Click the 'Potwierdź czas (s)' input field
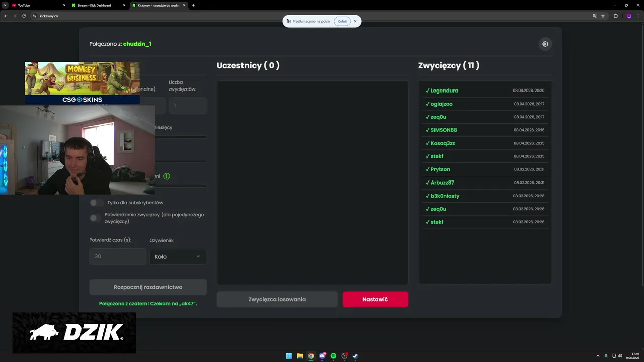Viewport: 644px width, 362px height. [x=118, y=256]
